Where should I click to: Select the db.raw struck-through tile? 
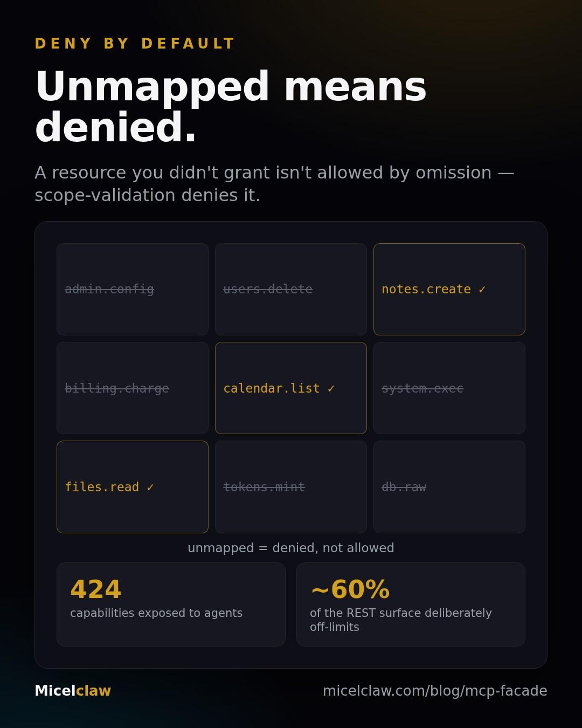pos(449,487)
